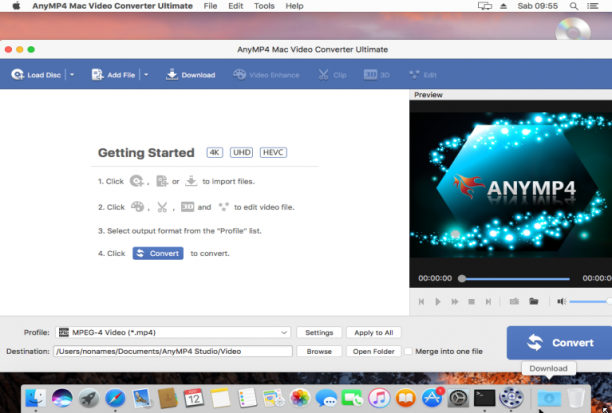The width and height of the screenshot is (612, 413).
Task: Skip to next in preview player
Action: [x=488, y=302]
